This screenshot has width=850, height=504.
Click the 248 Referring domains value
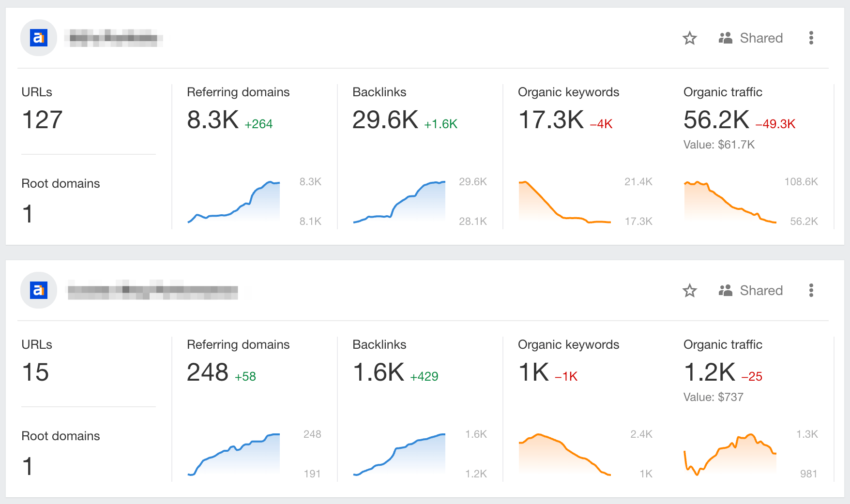pos(208,372)
